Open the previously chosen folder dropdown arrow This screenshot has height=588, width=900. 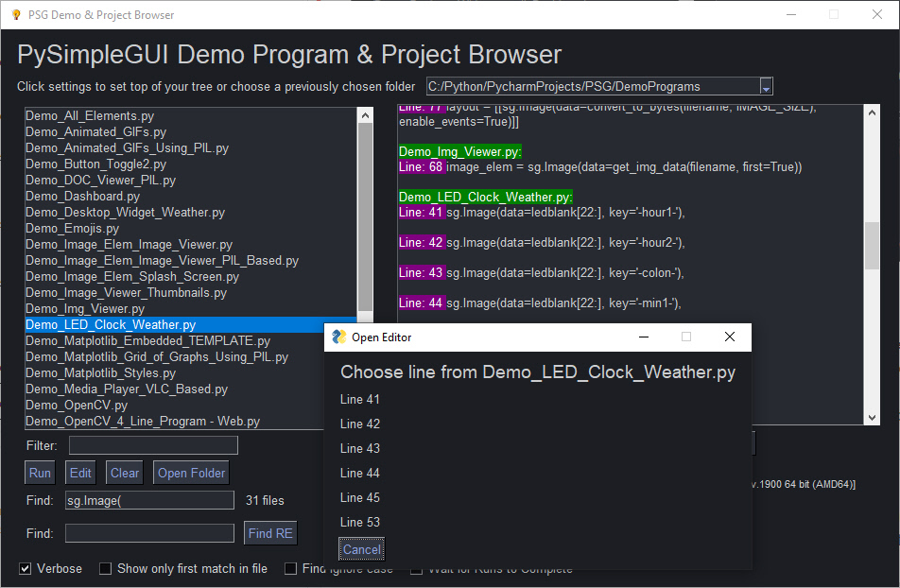tap(766, 87)
